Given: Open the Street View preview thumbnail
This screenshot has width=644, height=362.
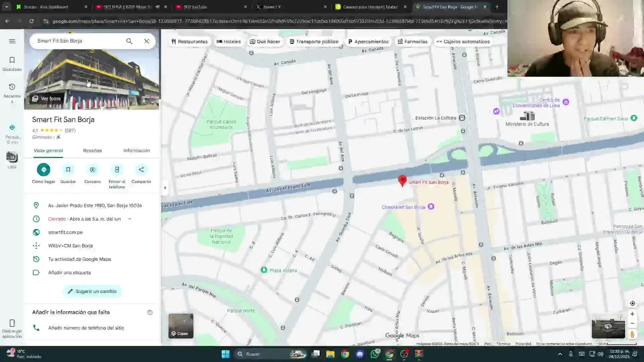Looking at the screenshot, I should click(608, 327).
